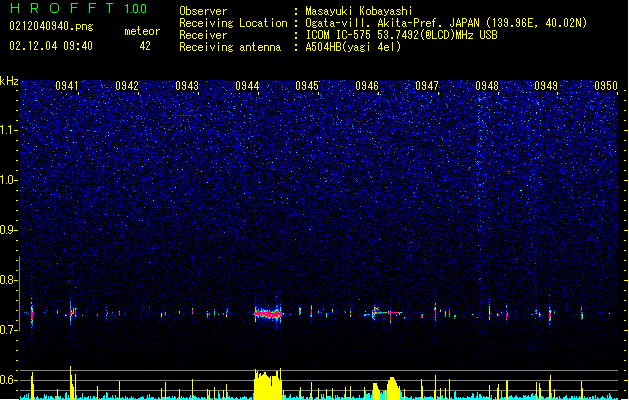Click the 1.0 kHz frequency axis label

point(8,180)
